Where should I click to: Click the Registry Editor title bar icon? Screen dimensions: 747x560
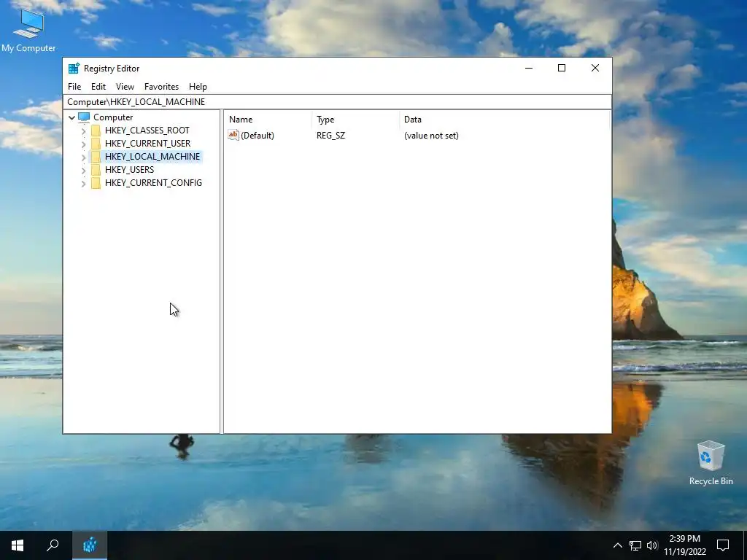point(74,68)
